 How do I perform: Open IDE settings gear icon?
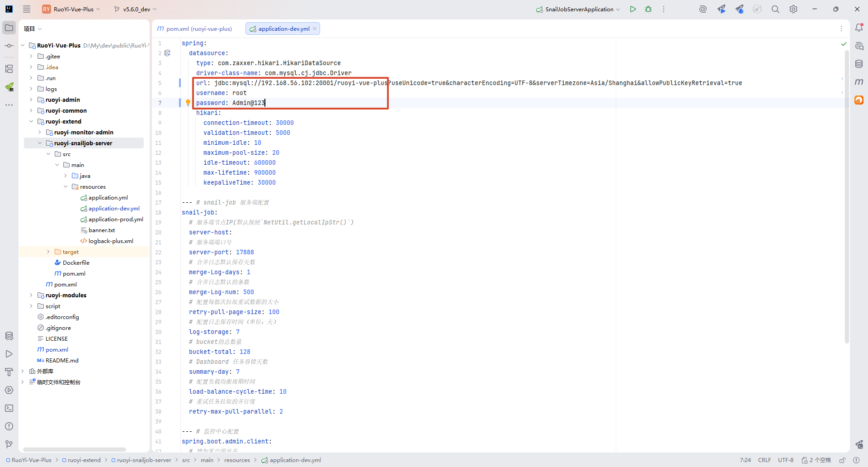click(793, 9)
